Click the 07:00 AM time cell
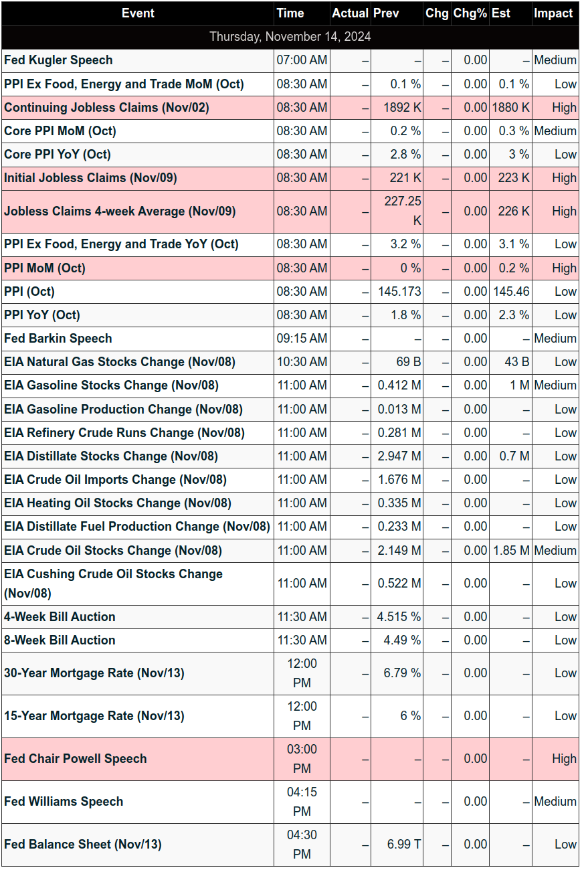Viewport: 588px width, 872px height. pos(302,60)
